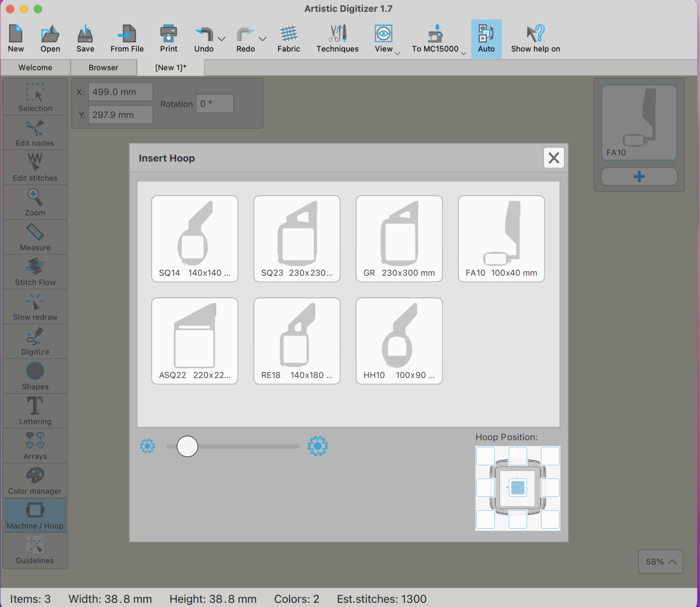
Task: Set hoop position to top-left corner
Action: tap(486, 456)
